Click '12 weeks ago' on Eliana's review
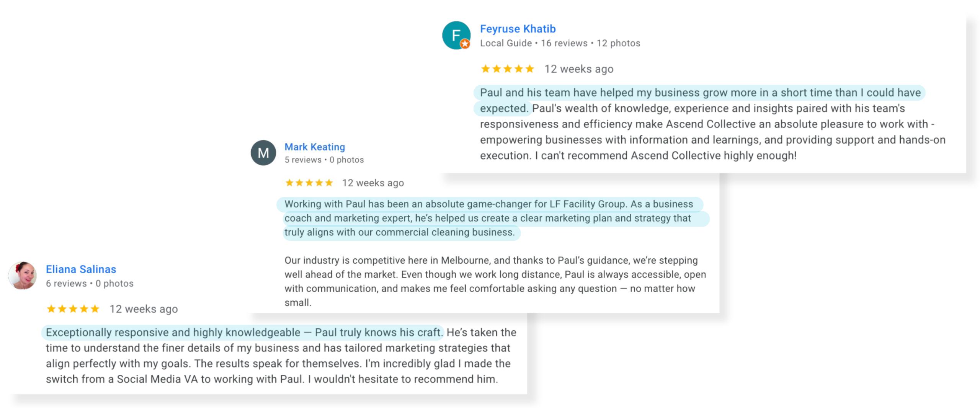 pyautogui.click(x=144, y=308)
